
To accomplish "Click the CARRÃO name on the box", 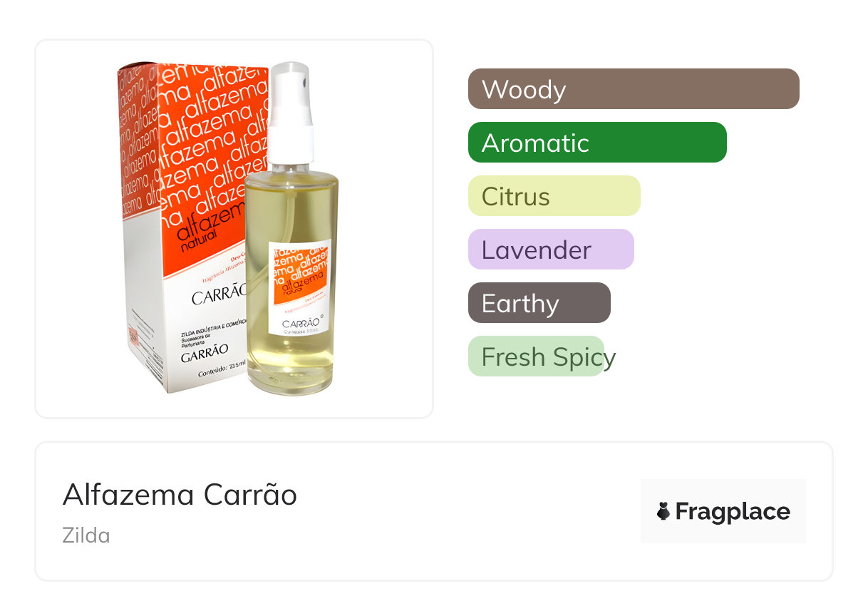I will (x=219, y=294).
